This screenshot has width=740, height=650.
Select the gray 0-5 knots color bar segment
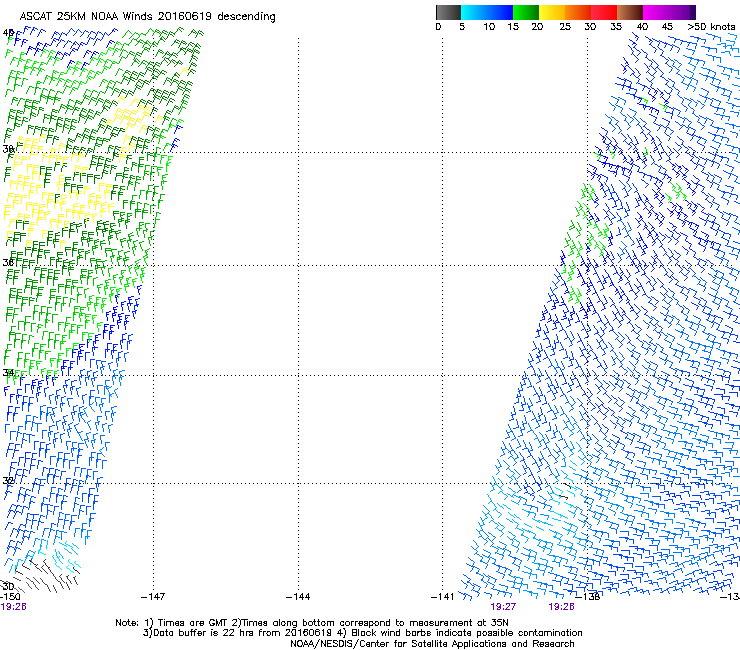click(x=448, y=12)
